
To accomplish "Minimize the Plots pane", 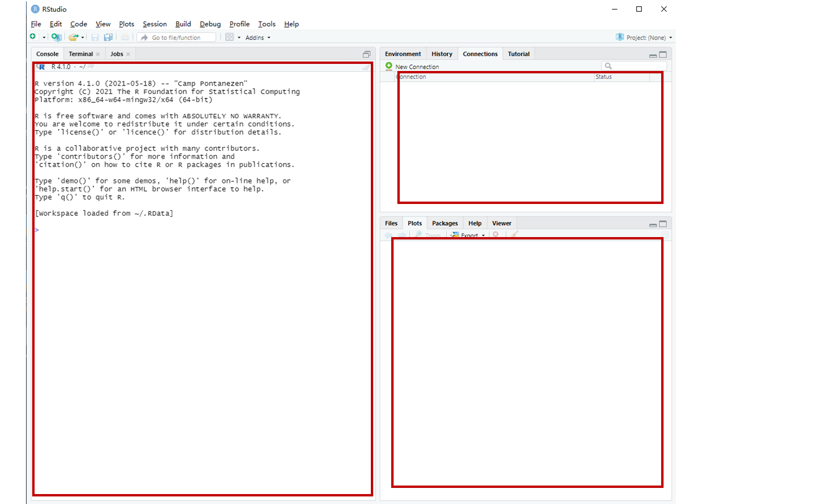I will [x=653, y=224].
